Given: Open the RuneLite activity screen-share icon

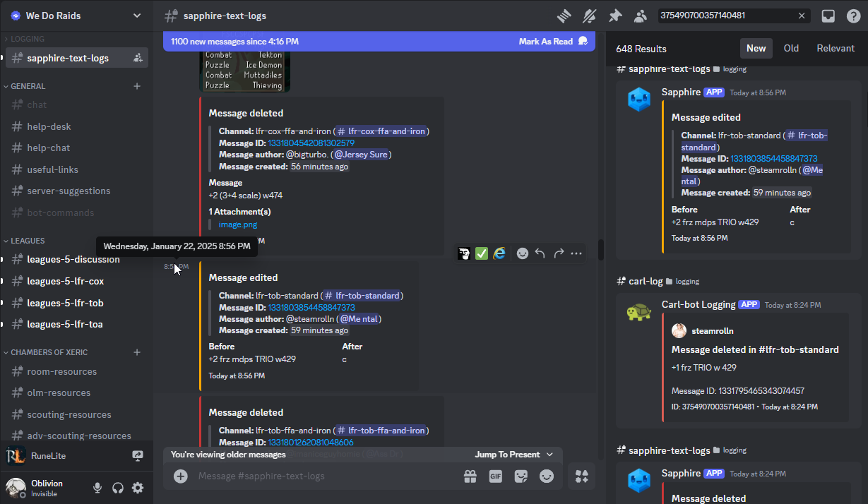Looking at the screenshot, I should pos(138,456).
